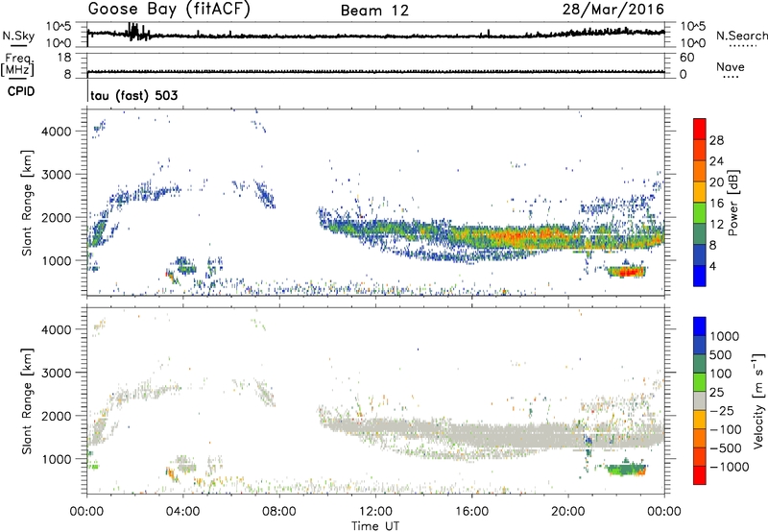The height and width of the screenshot is (532, 768).
Task: Click the '4' power colorbar tick
Action: click(x=712, y=266)
